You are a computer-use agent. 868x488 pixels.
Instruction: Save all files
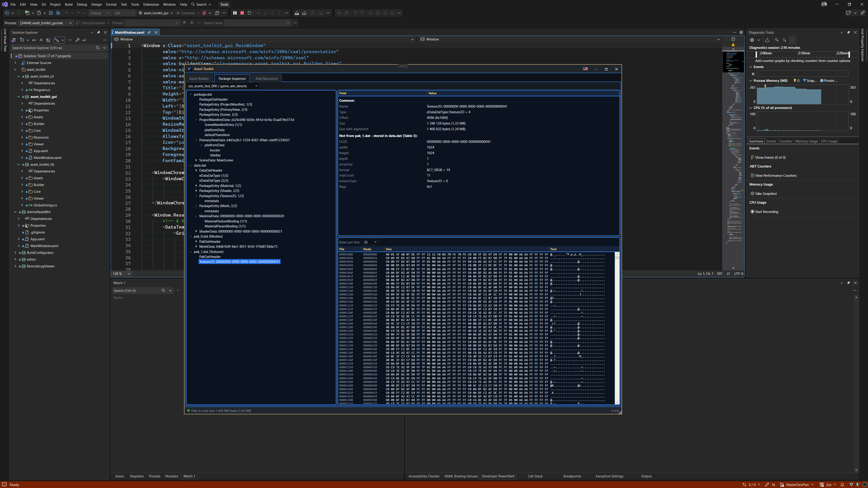click(58, 13)
